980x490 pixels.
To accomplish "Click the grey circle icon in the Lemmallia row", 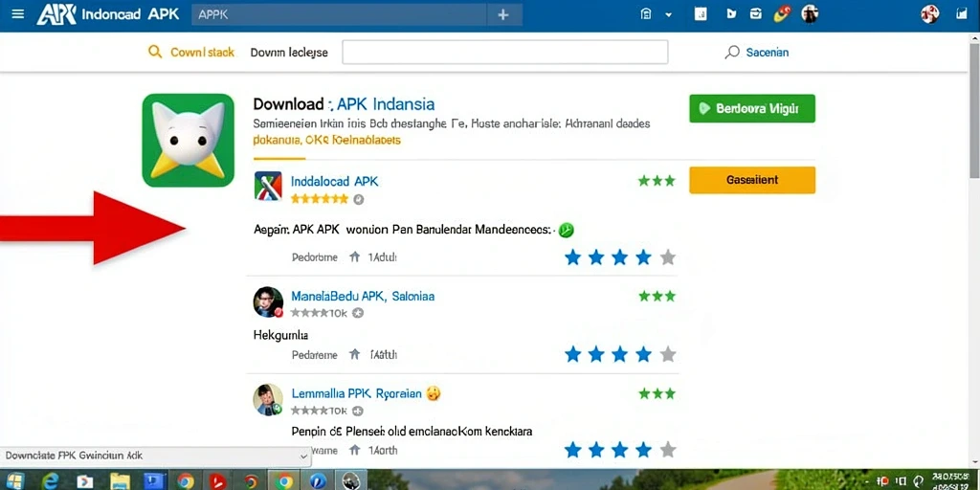I will click(358, 412).
